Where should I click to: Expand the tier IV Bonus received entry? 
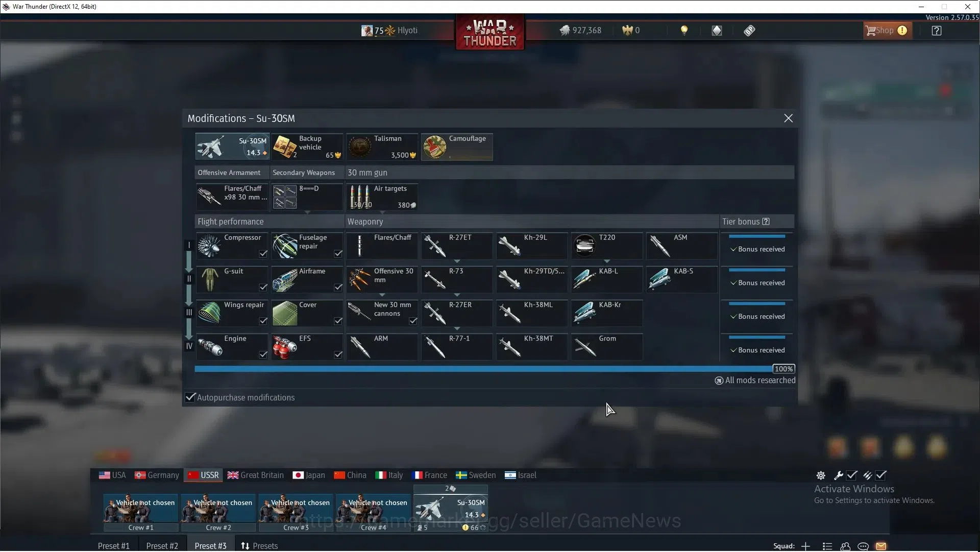[757, 350]
